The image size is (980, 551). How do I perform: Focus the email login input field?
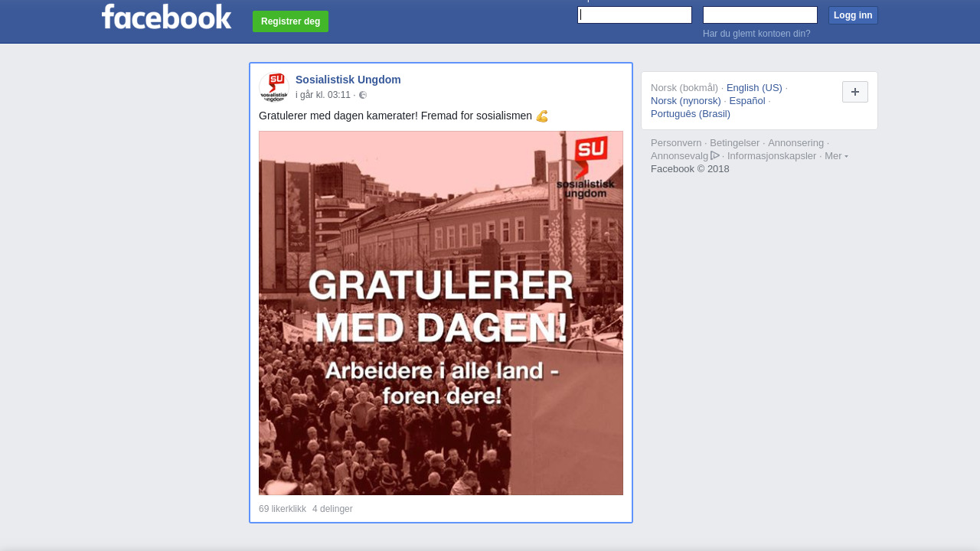[x=635, y=15]
